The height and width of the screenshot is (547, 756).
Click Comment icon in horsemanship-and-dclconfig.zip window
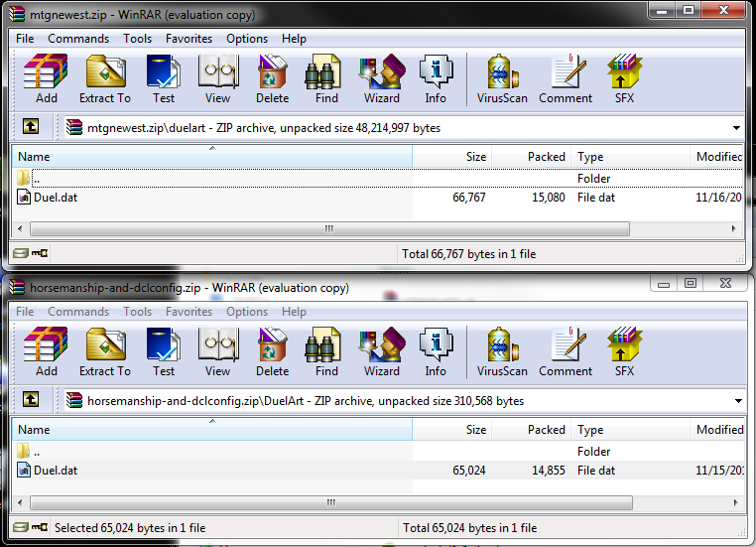pyautogui.click(x=566, y=352)
